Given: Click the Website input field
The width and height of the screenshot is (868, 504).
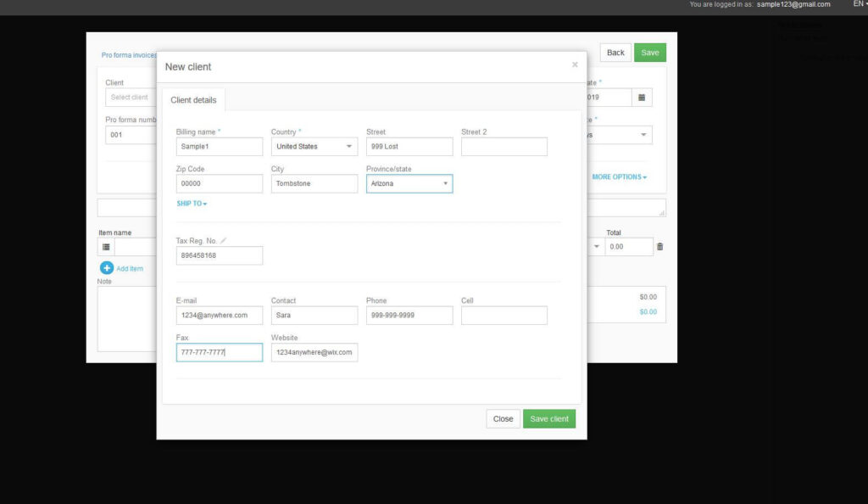Looking at the screenshot, I should [x=314, y=353].
